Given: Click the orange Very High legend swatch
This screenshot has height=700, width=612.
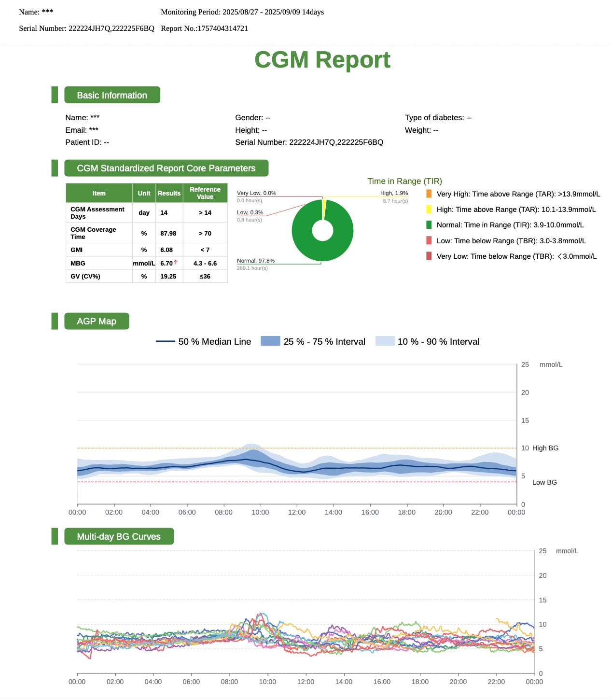Looking at the screenshot, I should click(429, 194).
